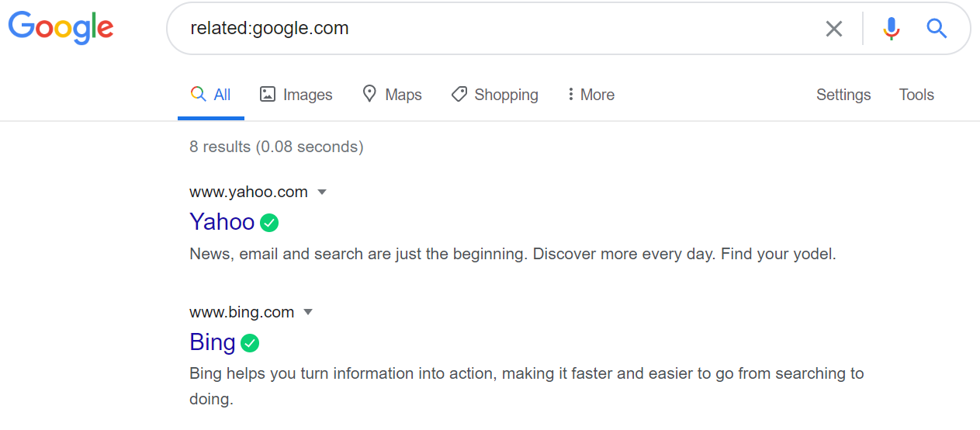The image size is (980, 430).
Task: Start voice search with microphone icon
Action: pos(892,29)
